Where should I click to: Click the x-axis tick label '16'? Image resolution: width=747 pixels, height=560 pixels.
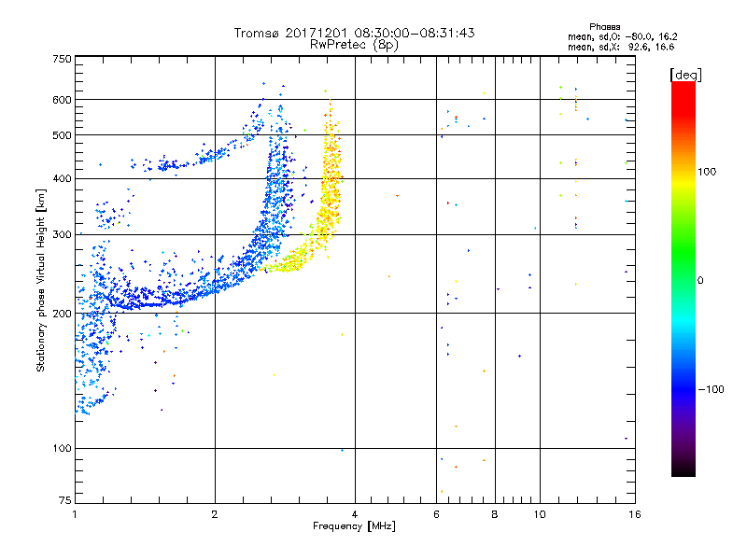tap(635, 514)
